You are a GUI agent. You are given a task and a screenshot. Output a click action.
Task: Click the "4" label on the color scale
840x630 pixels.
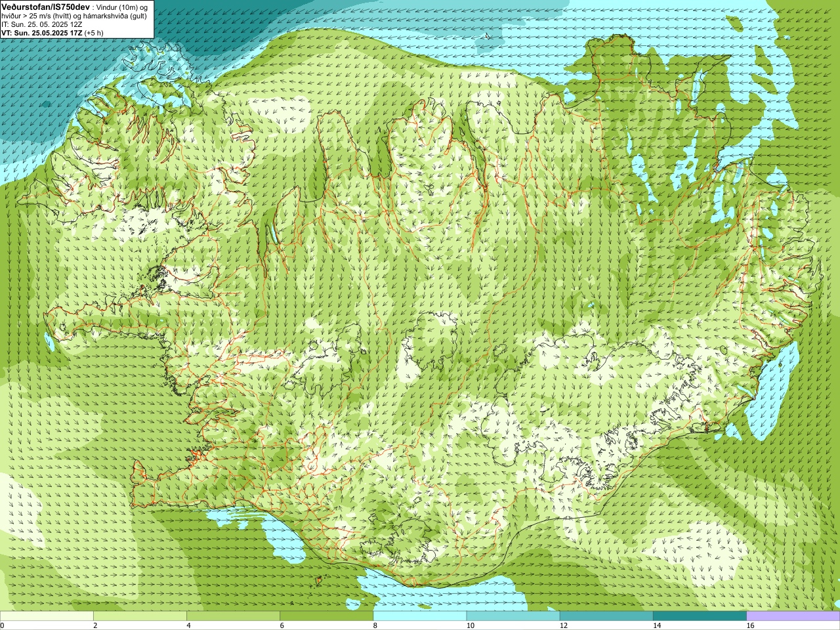[x=188, y=625]
